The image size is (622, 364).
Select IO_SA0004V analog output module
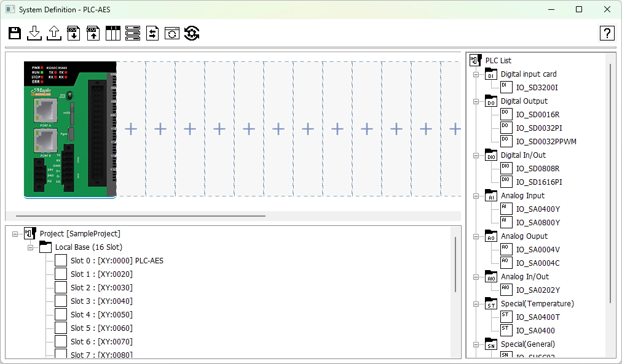click(538, 250)
